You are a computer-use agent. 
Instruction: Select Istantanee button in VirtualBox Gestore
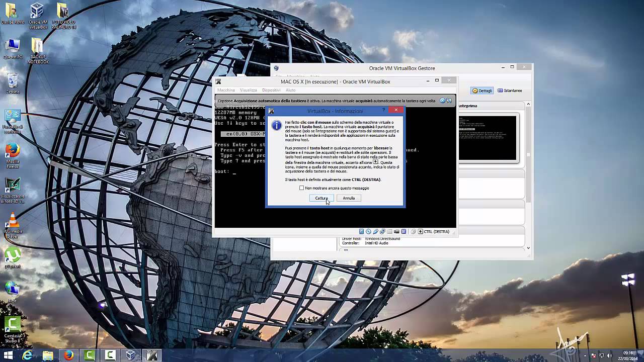click(510, 90)
